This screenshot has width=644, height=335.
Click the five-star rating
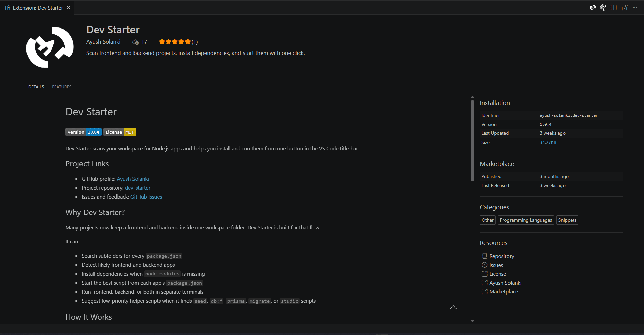click(x=175, y=42)
